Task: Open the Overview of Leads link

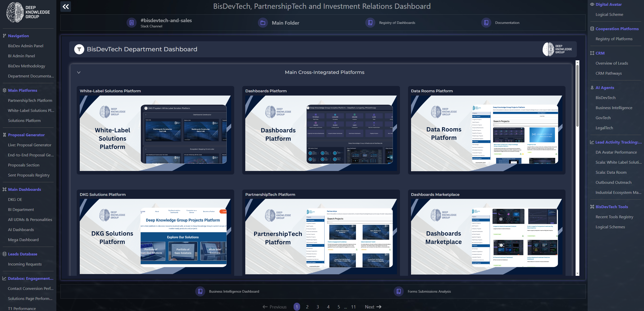Action: click(612, 63)
